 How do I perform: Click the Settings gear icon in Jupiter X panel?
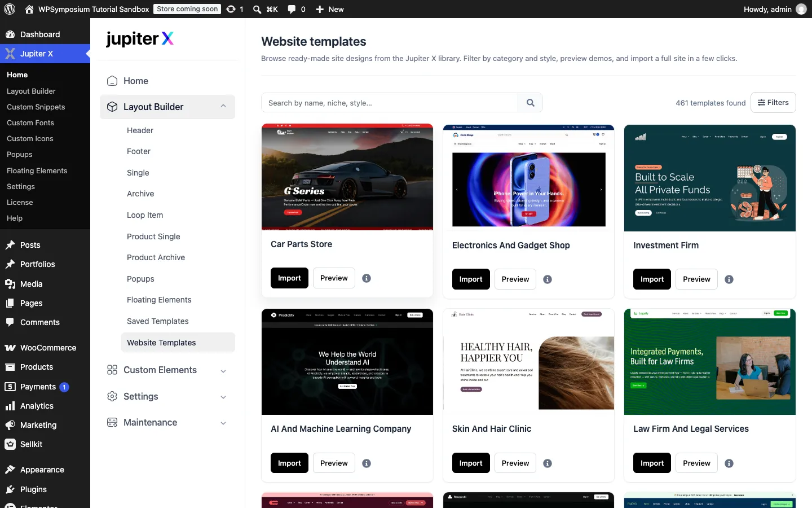pyautogui.click(x=112, y=396)
